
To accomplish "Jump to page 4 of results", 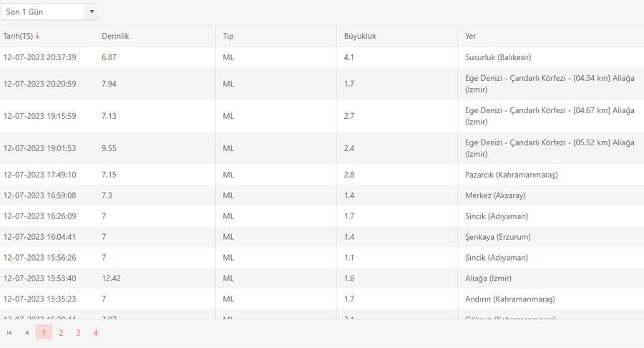I will 95,332.
